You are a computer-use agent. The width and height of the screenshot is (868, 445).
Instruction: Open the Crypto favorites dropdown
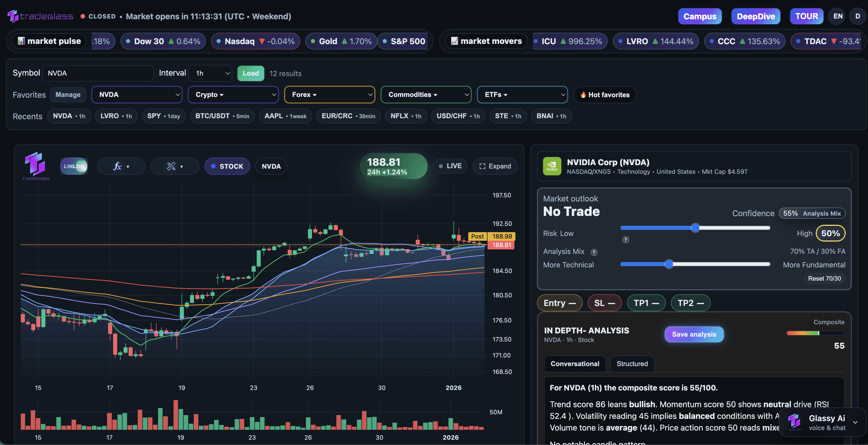coord(233,95)
